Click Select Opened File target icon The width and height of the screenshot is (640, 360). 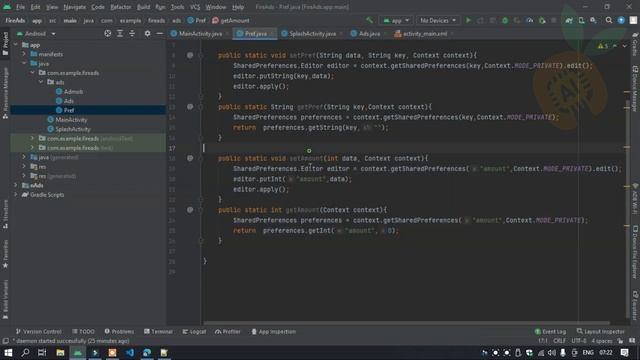tap(107, 33)
